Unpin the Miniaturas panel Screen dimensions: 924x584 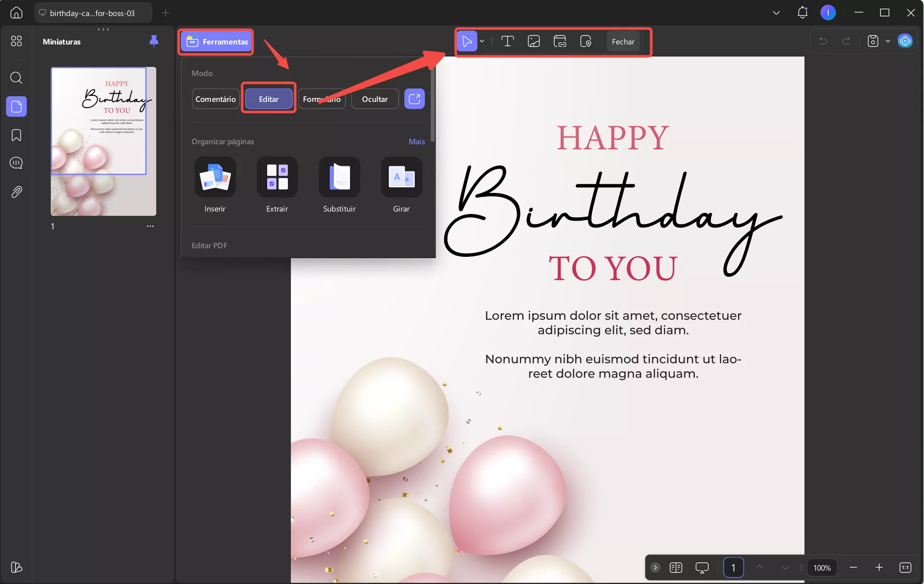click(154, 41)
